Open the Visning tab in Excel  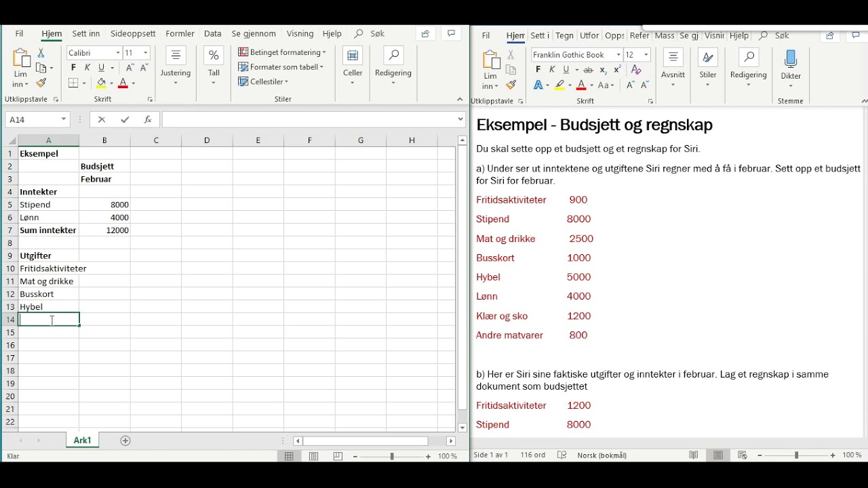[300, 33]
